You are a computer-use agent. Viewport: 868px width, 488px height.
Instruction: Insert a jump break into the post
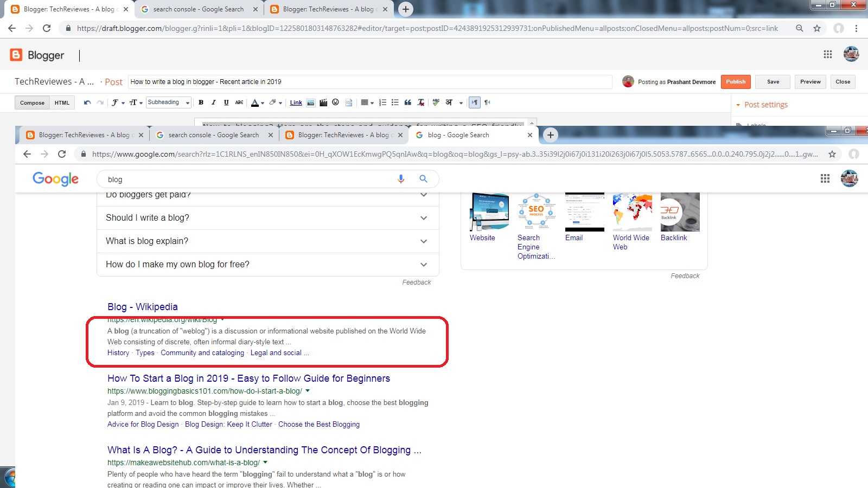coord(349,102)
